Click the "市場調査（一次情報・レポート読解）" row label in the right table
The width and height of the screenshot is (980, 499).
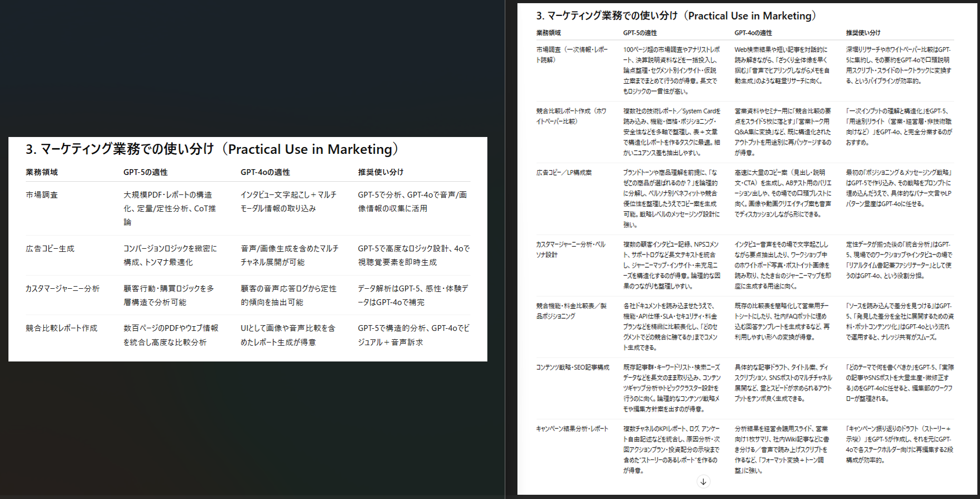tap(572, 55)
